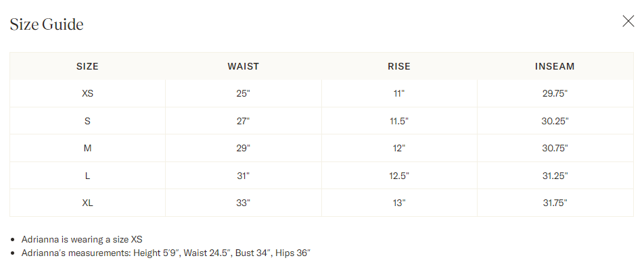Click the Adrianna's measurements note

click(x=166, y=253)
